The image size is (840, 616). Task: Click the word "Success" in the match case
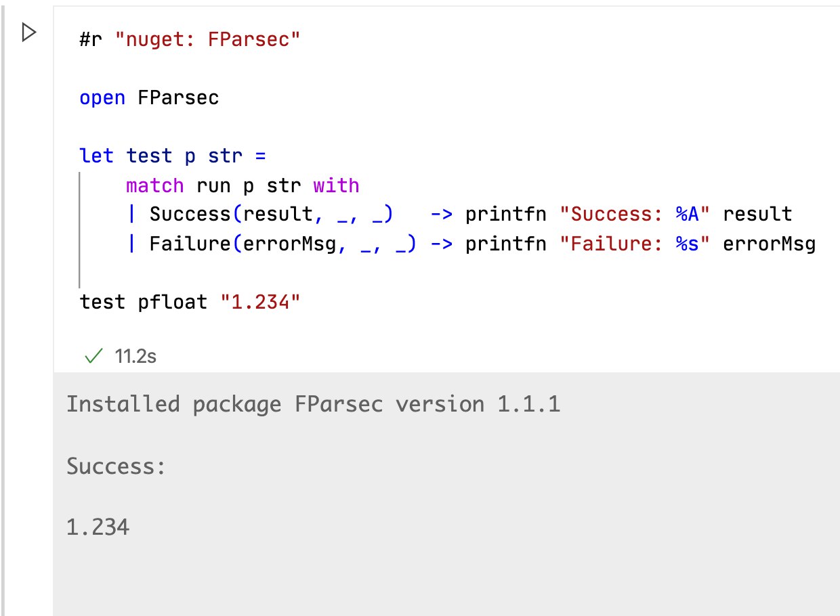coord(190,215)
